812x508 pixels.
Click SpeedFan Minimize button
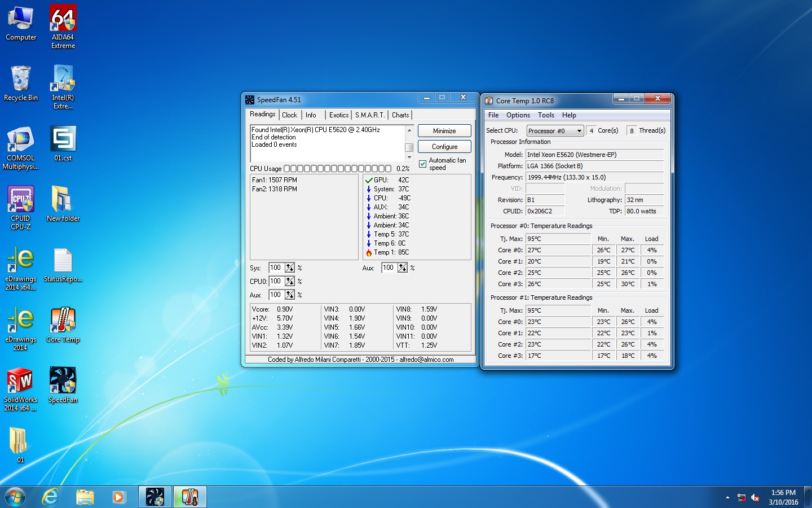click(444, 131)
